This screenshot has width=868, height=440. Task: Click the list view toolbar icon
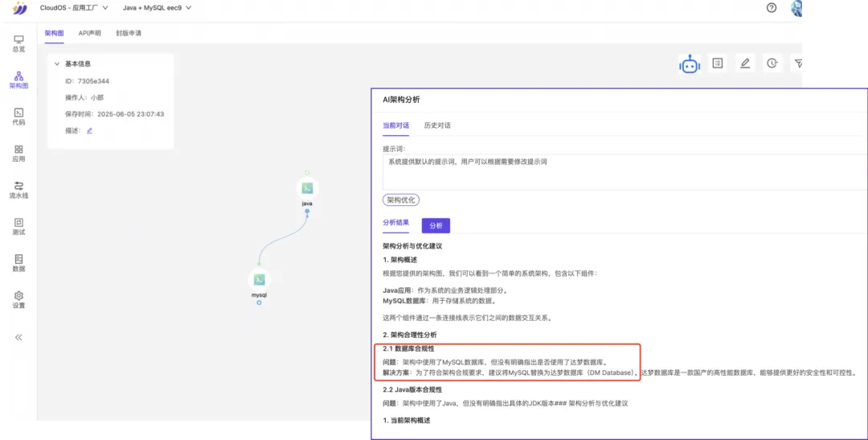point(718,64)
